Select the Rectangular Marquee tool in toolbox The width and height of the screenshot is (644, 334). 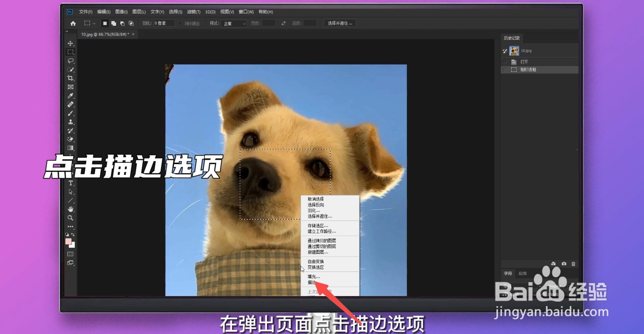click(x=70, y=52)
